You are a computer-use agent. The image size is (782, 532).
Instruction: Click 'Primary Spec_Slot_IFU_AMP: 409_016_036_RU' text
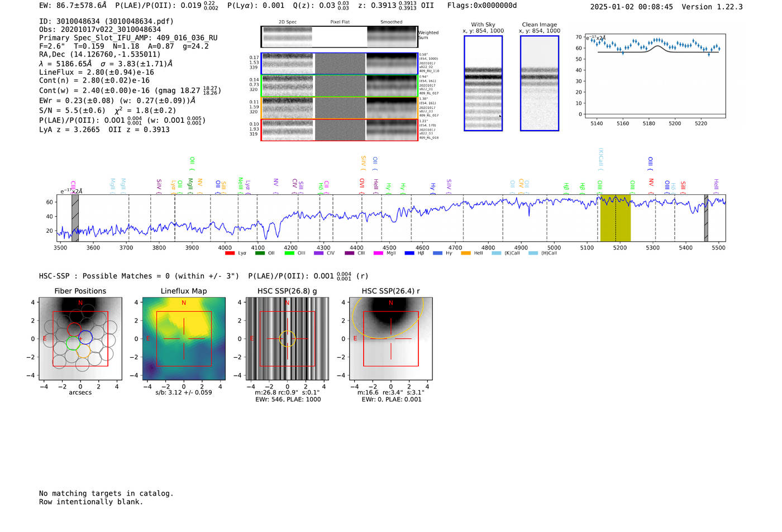coord(128,38)
